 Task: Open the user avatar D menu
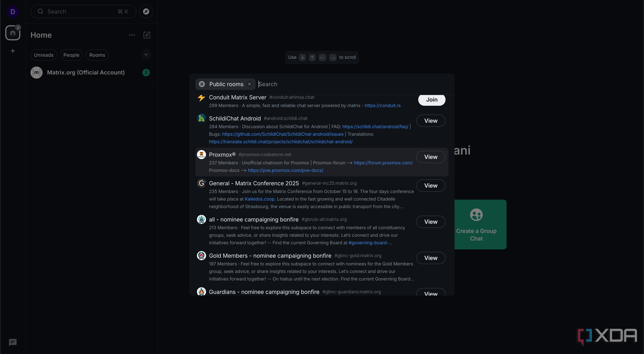coord(13,11)
